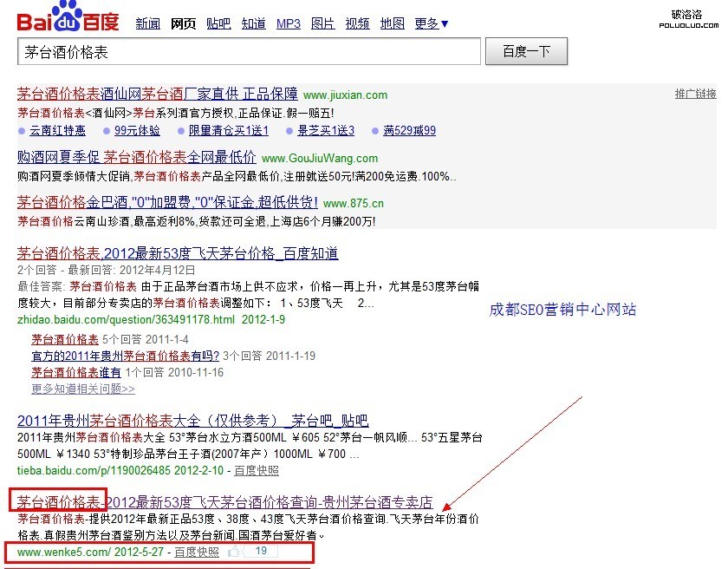
Task: Open the MP3 search tab
Action: point(288,23)
